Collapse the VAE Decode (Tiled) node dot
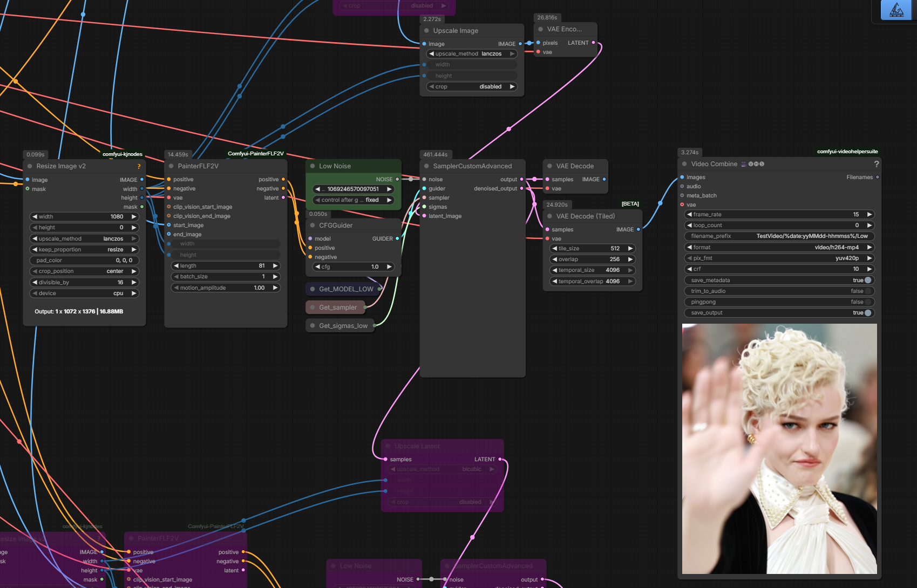Screen dimensions: 917x588 549,216
